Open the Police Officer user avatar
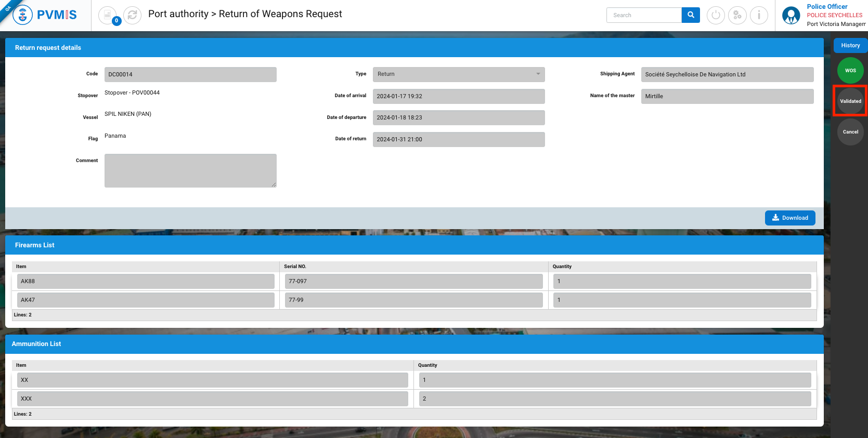Screen dimensions: 868x438 791,16
